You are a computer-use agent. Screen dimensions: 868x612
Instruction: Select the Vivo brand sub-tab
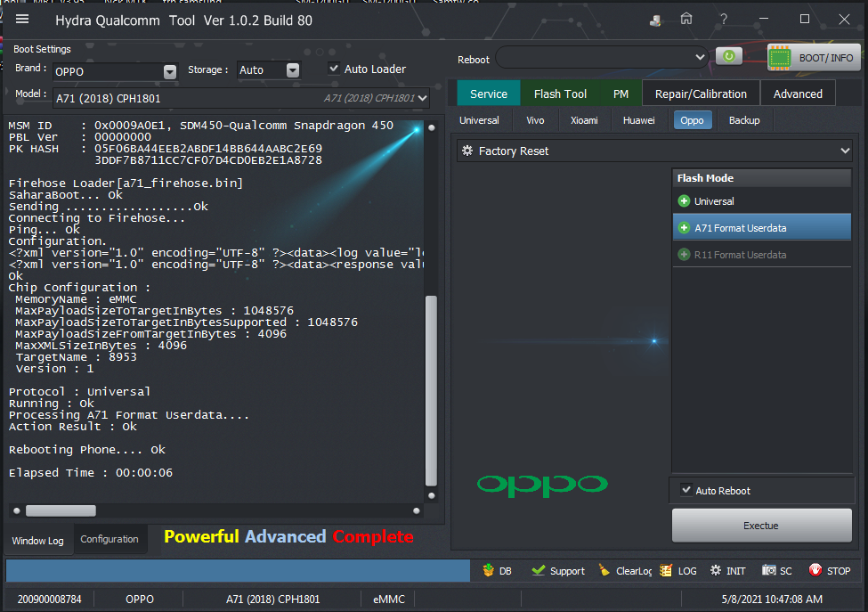[x=535, y=120]
